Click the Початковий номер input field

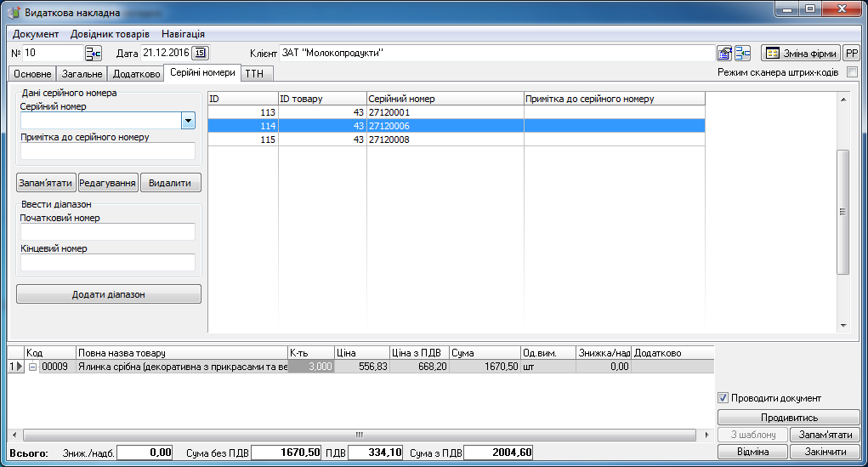pyautogui.click(x=107, y=232)
